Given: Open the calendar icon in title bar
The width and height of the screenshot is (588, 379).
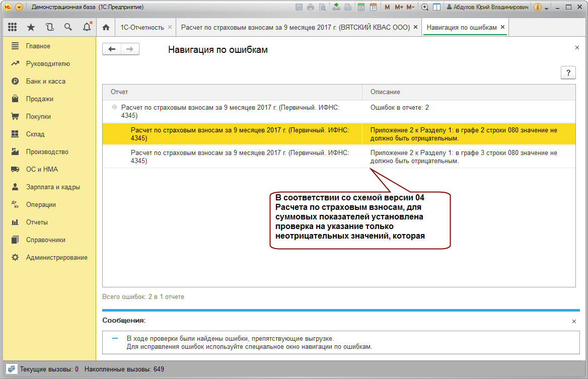Looking at the screenshot, I should (x=373, y=7).
